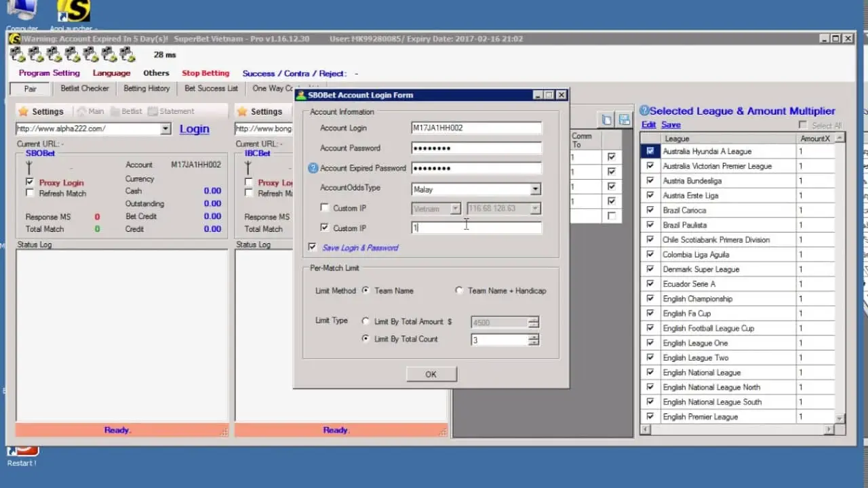Toggle Save Login & Password checkbox
Screen dimensions: 868x488
(312, 247)
